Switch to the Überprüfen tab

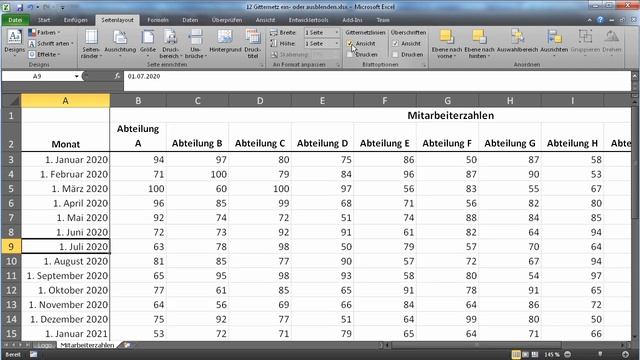coord(227,20)
